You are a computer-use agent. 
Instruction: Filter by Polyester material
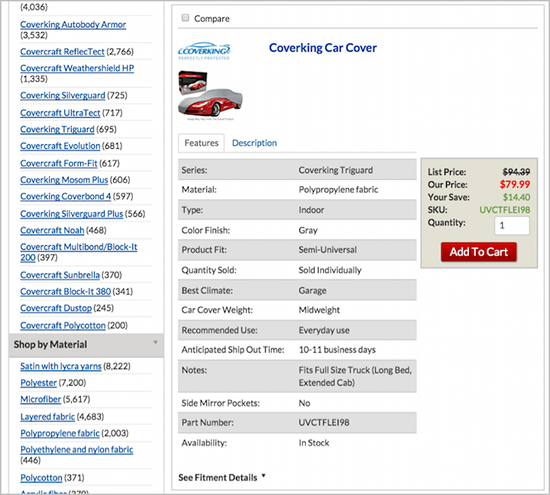click(x=38, y=383)
